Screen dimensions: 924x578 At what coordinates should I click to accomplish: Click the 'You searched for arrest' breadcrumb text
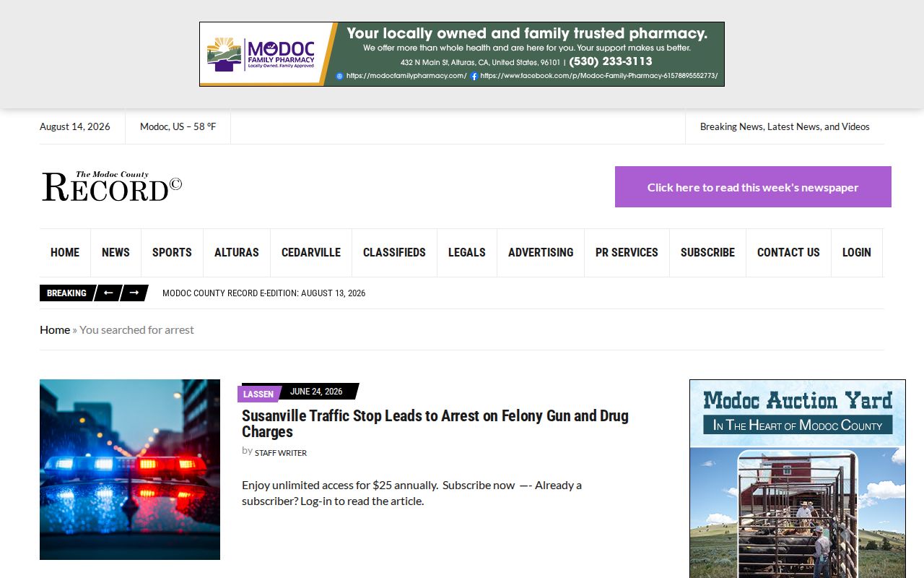[136, 329]
